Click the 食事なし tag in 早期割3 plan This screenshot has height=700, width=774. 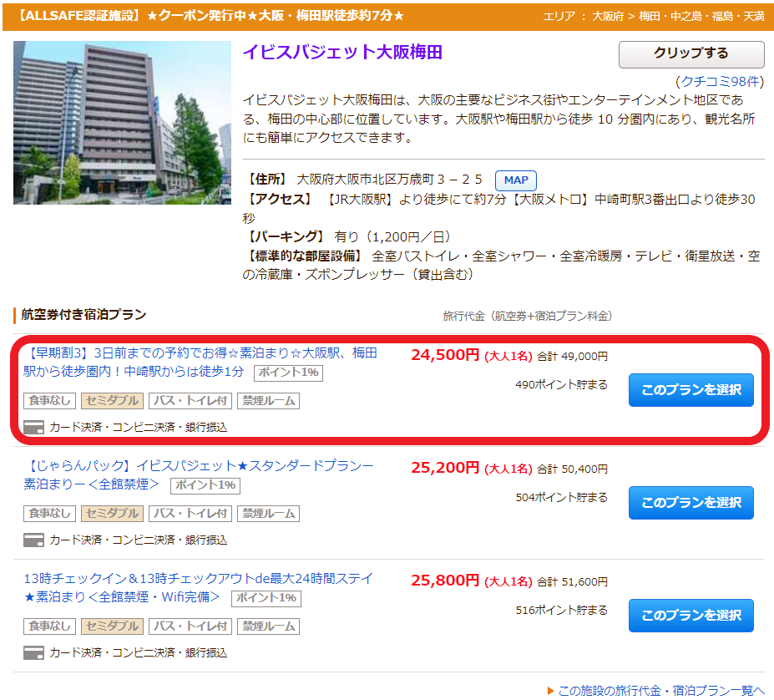[x=49, y=401]
